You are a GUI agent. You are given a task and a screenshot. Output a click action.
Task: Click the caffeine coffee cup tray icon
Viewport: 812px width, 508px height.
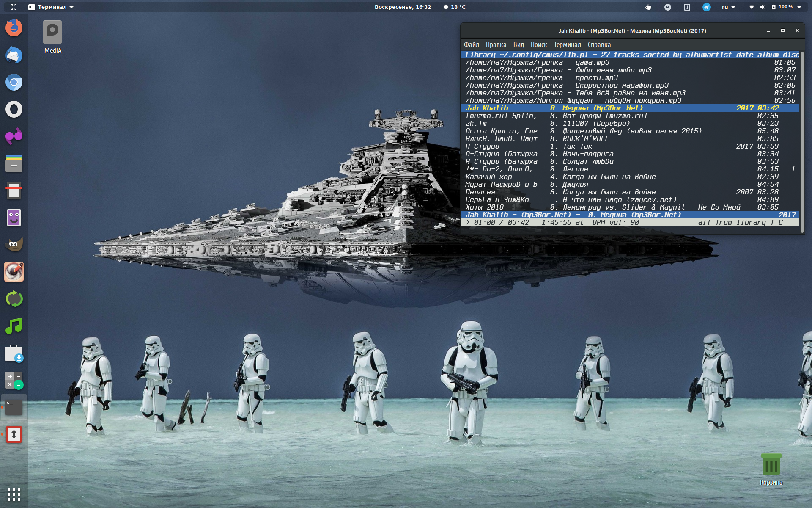(x=648, y=7)
